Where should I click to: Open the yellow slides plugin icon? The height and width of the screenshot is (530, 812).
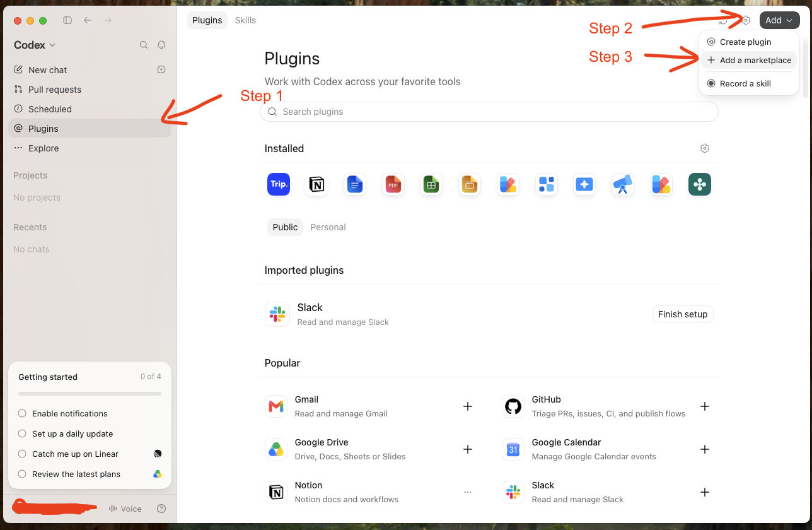point(470,184)
